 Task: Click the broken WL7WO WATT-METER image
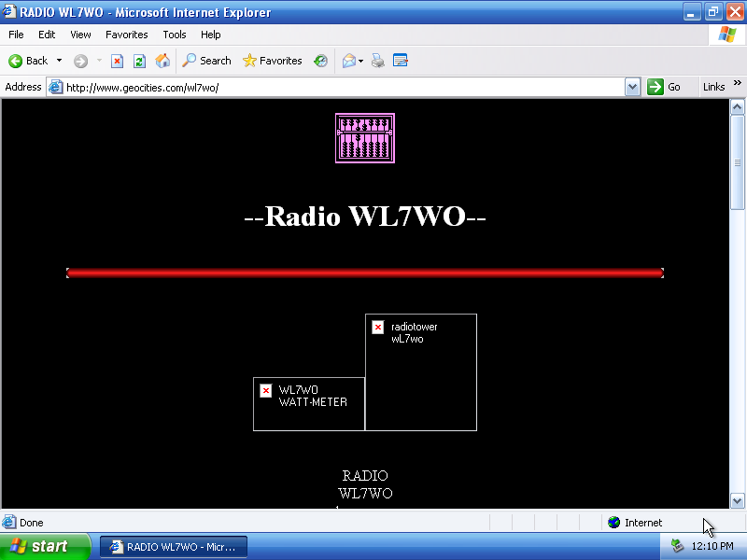click(x=309, y=404)
